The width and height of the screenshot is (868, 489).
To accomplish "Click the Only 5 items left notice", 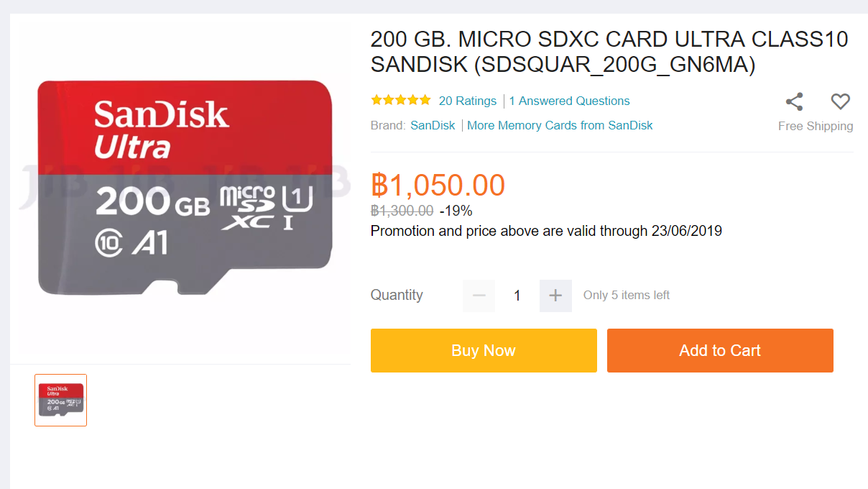I will click(x=627, y=295).
